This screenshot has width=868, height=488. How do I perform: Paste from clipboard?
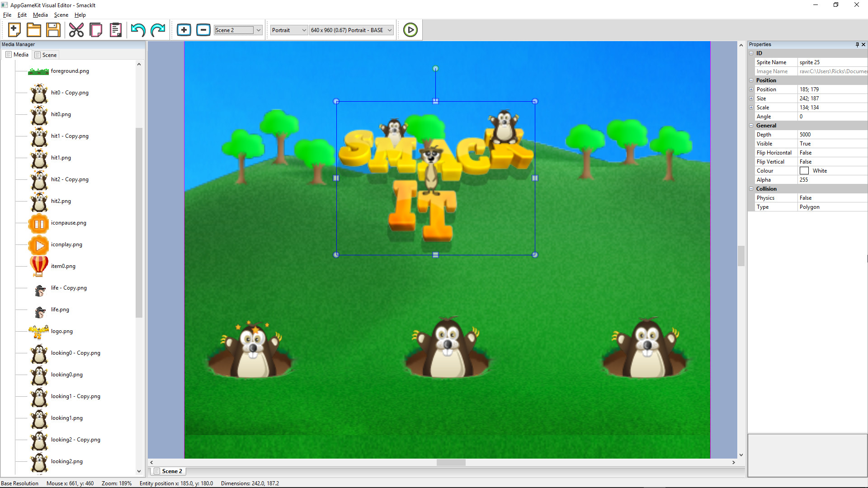click(115, 29)
